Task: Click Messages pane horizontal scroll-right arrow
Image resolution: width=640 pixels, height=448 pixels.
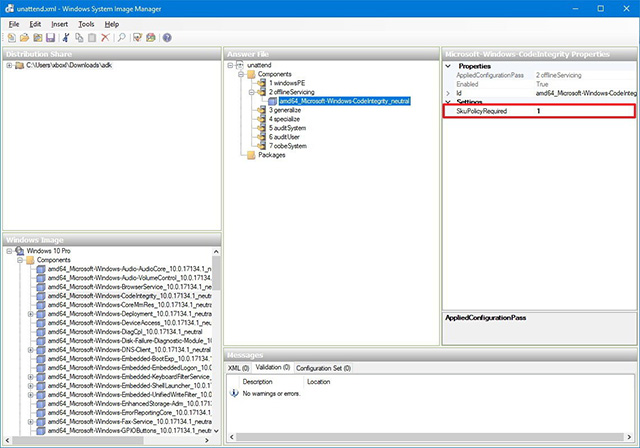Action: pyautogui.click(x=629, y=437)
